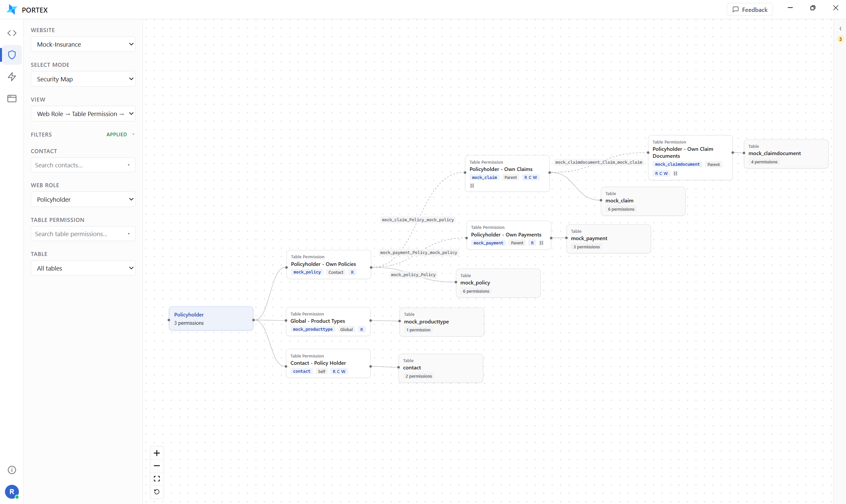Open the Table dropdown All tables
Viewport: 846px width, 504px height.
click(x=83, y=268)
